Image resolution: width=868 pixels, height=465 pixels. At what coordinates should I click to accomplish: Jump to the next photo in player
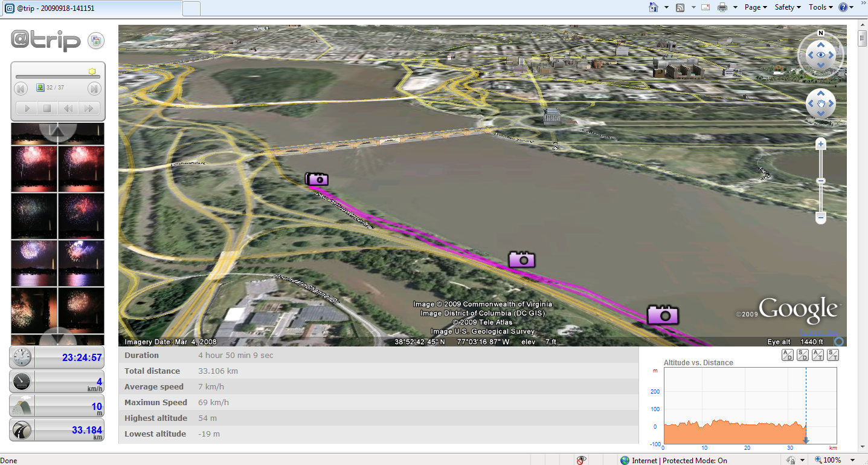[94, 89]
